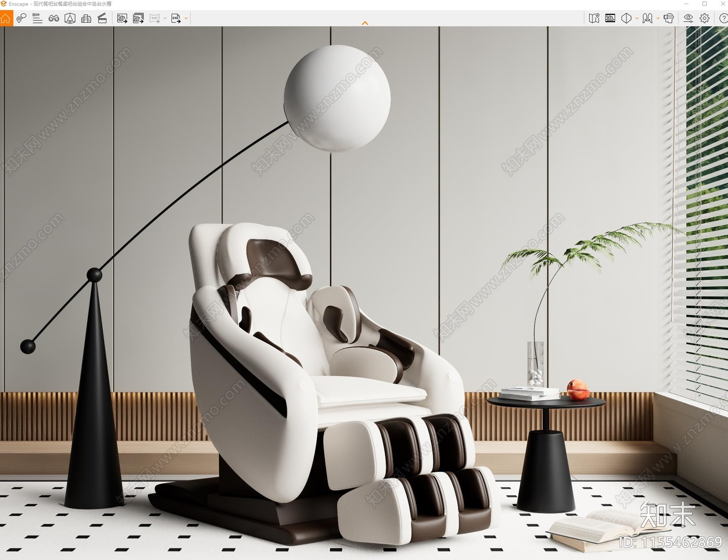This screenshot has height=560, width=728.
Task: Click the orange Home icon
Action: (6, 19)
